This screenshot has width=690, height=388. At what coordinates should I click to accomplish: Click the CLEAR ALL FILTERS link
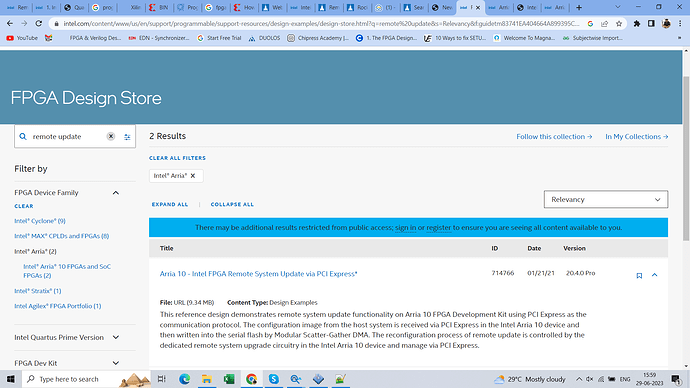(x=177, y=158)
